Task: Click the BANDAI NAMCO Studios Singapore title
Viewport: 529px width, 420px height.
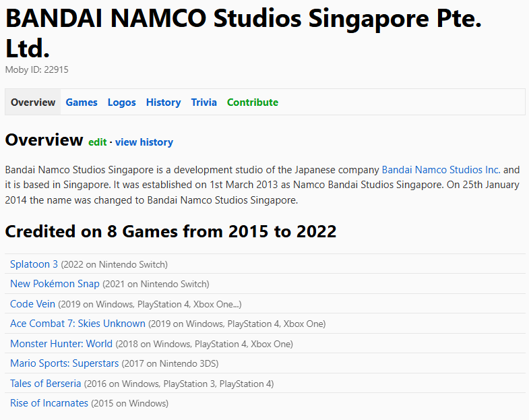Action: coord(243,33)
